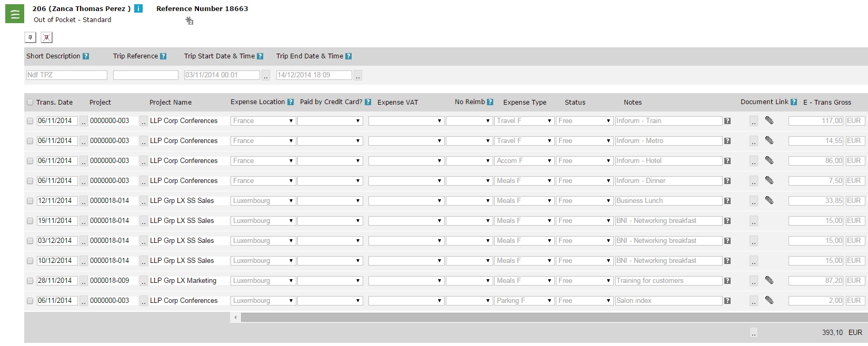Toggle the select-all checkbox beside Trans. Date
The image size is (868, 346).
30,103
